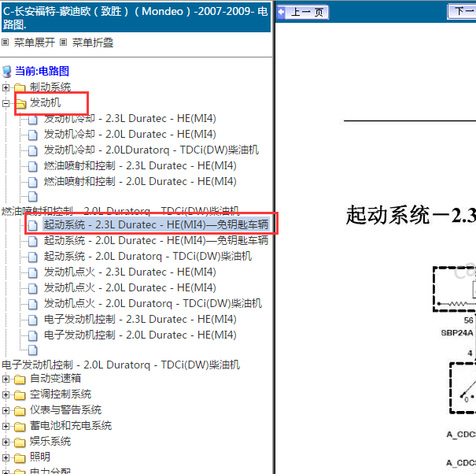Click page icon of 发动机点火 2.0L Duratorq

click(x=33, y=304)
